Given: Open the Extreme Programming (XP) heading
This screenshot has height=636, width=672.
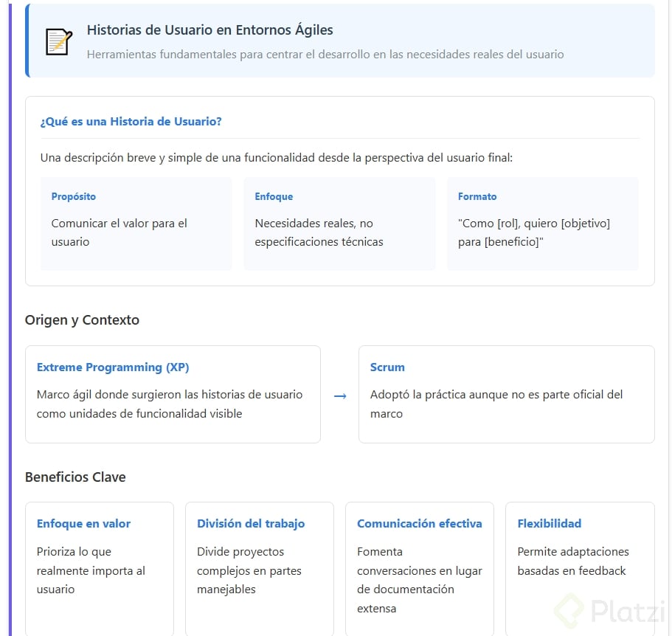Looking at the screenshot, I should coord(113,367).
